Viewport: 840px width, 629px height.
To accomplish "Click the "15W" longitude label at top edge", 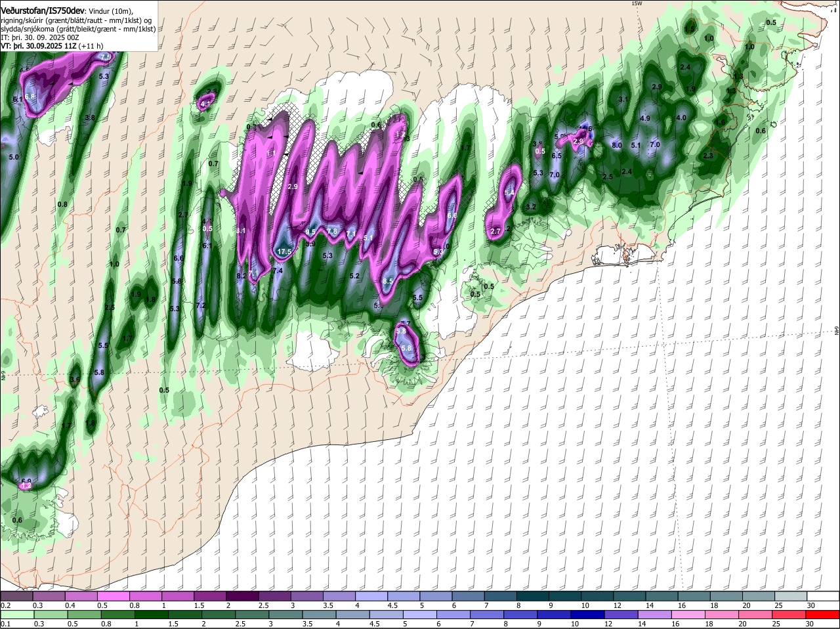I will pyautogui.click(x=636, y=3).
